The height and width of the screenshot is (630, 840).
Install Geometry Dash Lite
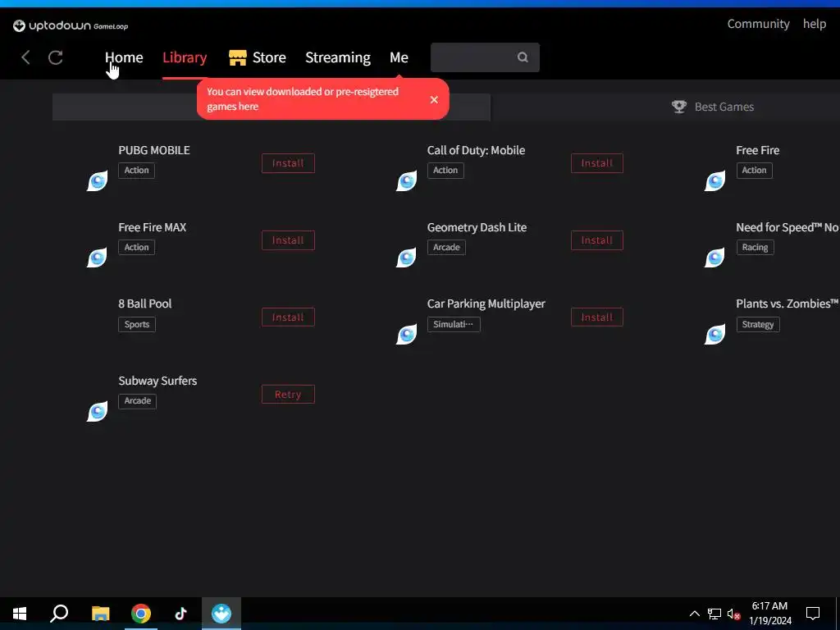(597, 240)
